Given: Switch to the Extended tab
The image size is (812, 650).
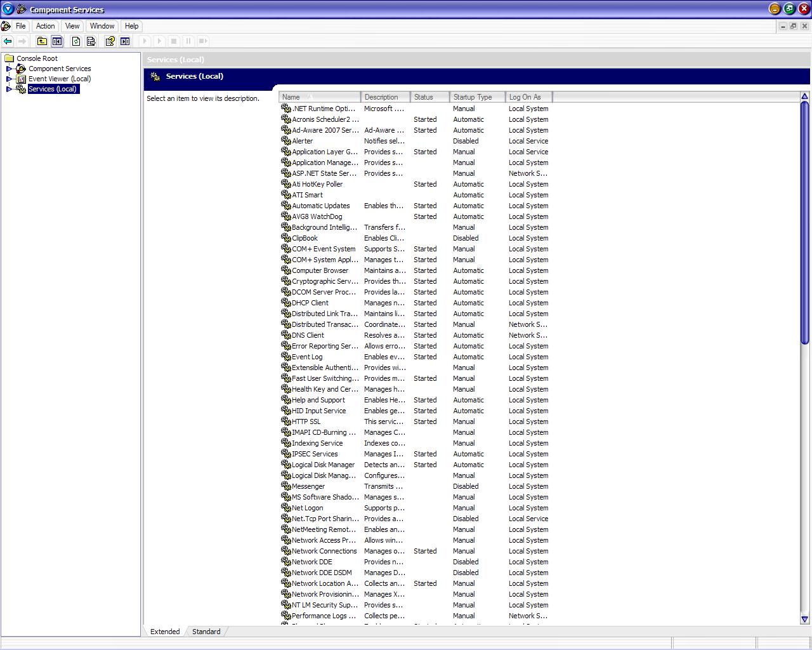Looking at the screenshot, I should [165, 632].
